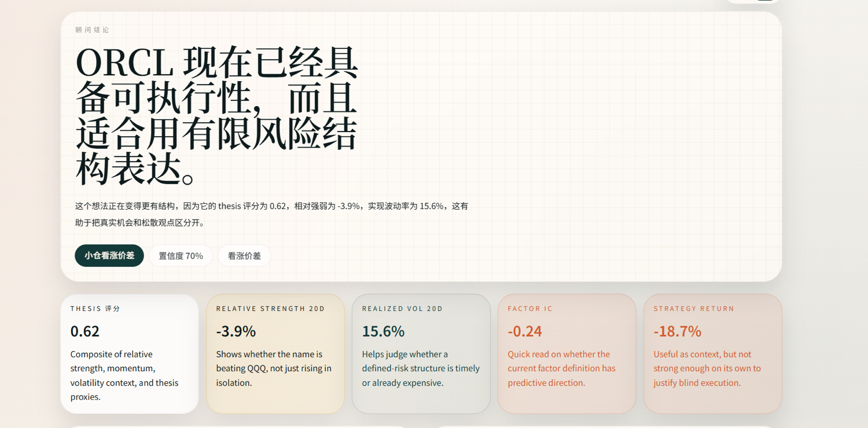Viewport: 868px width, 428px height.
Task: Select the -0.24 factor IC value
Action: pos(525,331)
